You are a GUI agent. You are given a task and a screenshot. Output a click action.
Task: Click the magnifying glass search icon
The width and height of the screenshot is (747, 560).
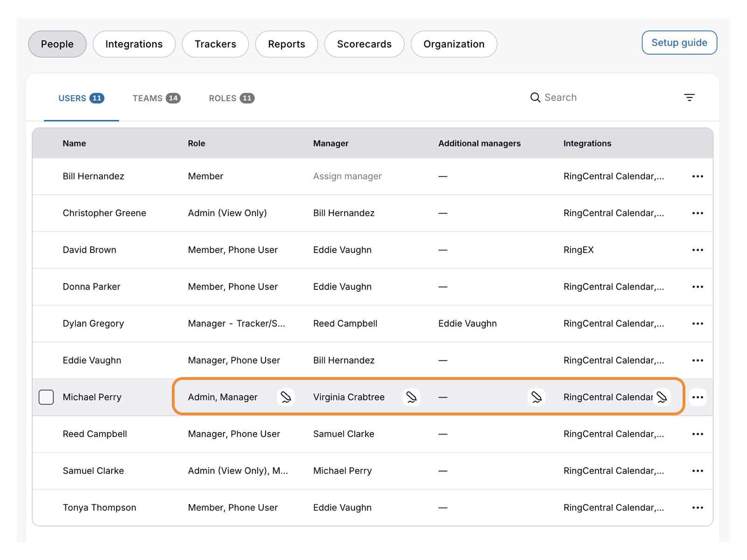tap(535, 98)
